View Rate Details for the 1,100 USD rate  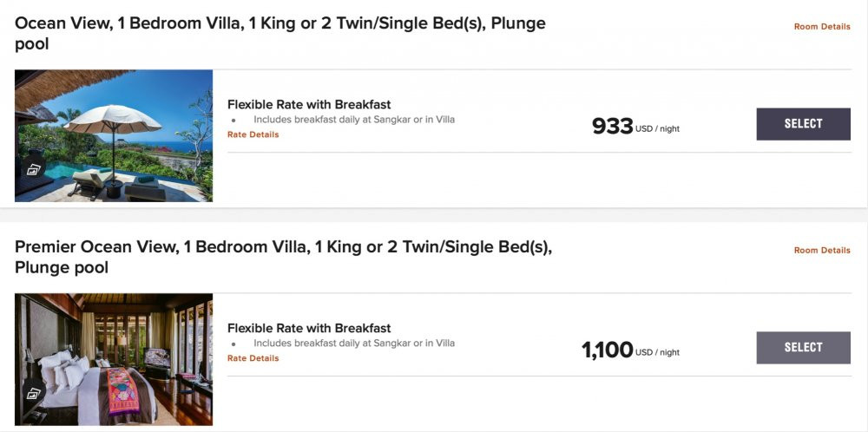pyautogui.click(x=253, y=358)
